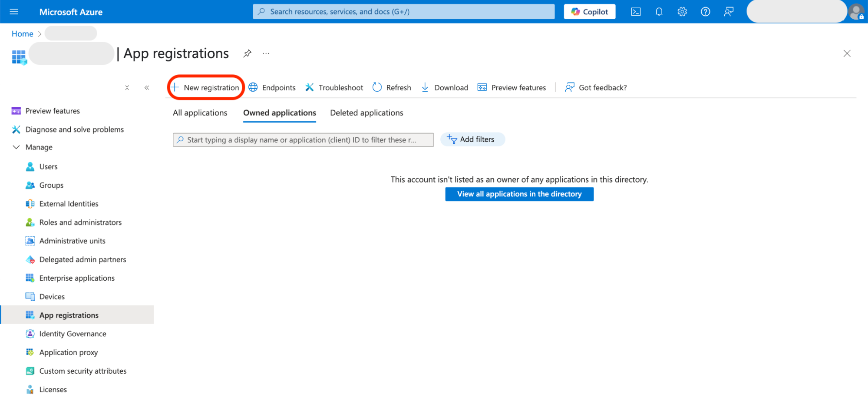This screenshot has height=401, width=868.
Task: Select App registrations in the sidebar
Action: pos(77,315)
